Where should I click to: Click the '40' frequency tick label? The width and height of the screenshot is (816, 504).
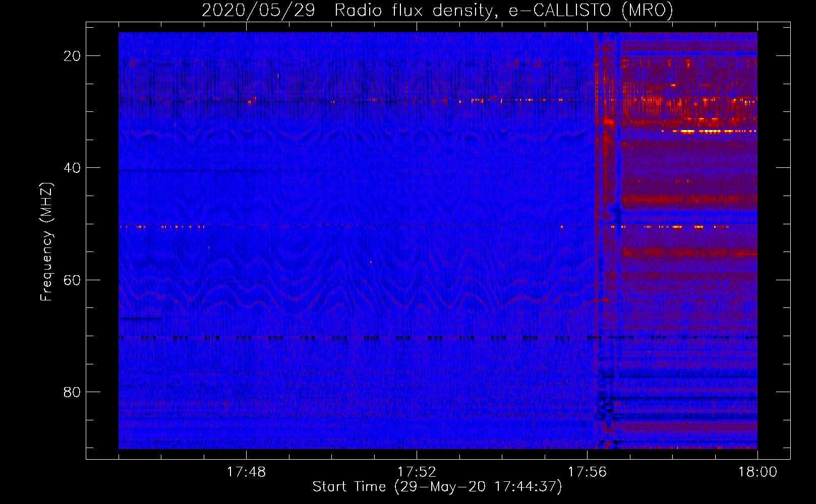[x=72, y=168]
